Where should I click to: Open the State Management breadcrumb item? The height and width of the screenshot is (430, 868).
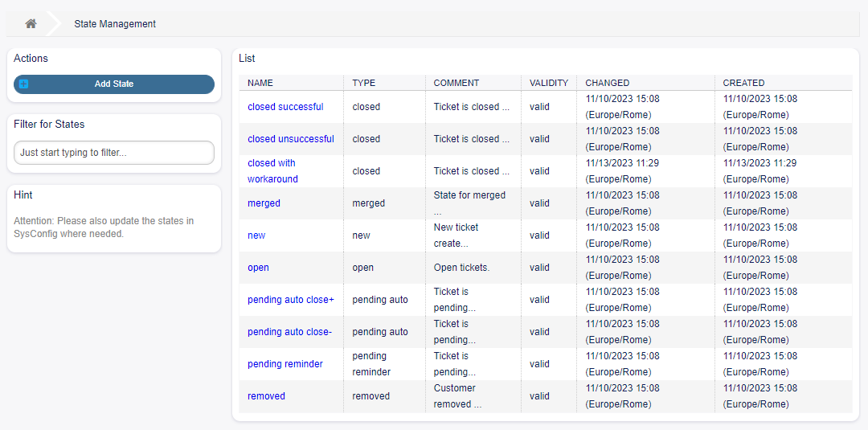pyautogui.click(x=115, y=24)
